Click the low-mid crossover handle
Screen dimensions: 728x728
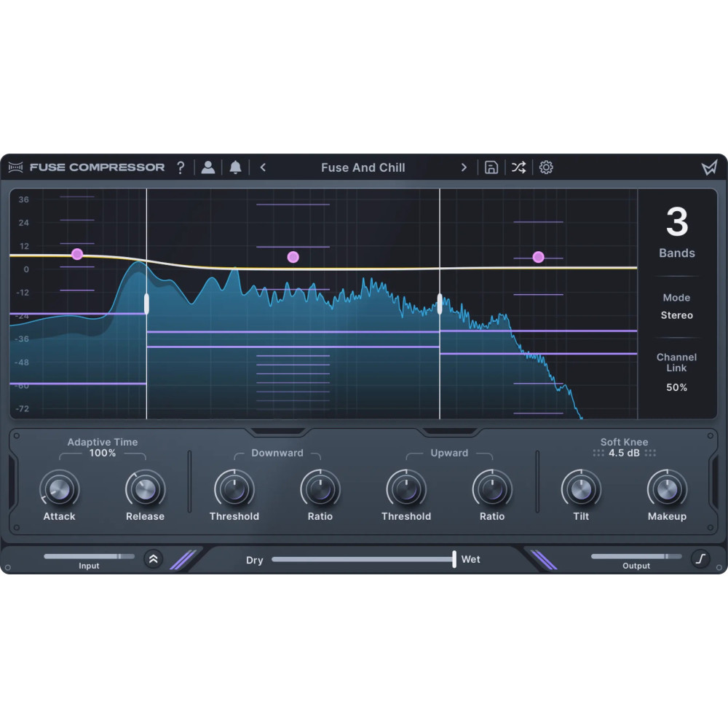click(x=147, y=304)
